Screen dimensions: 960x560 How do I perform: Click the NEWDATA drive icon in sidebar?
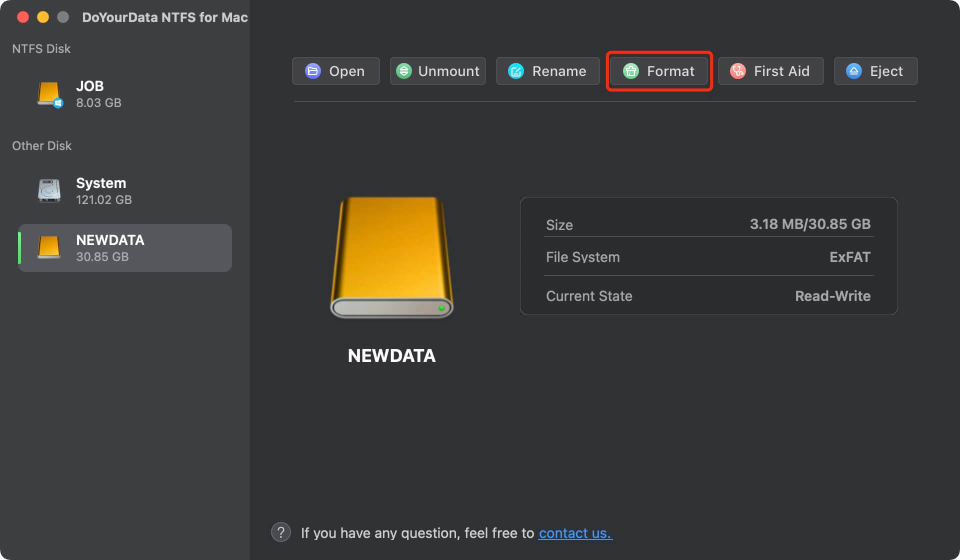tap(49, 247)
